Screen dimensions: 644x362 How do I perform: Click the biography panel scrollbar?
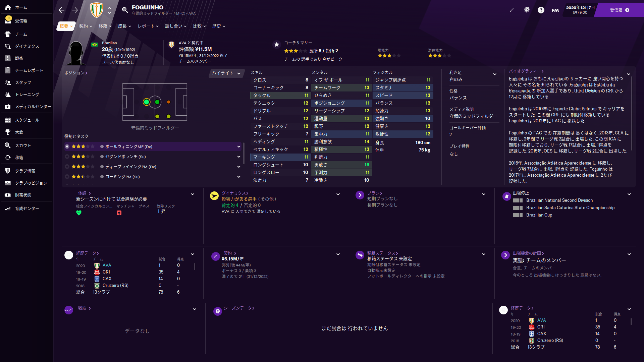(x=632, y=114)
